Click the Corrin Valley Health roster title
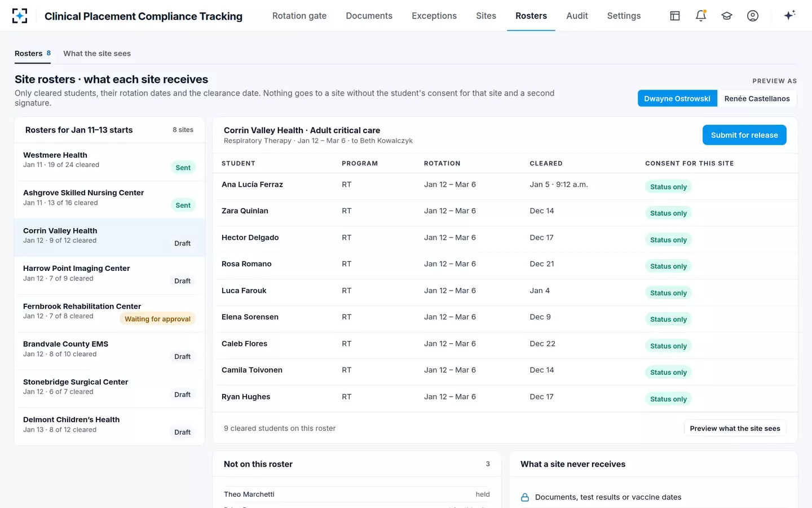Image resolution: width=812 pixels, height=508 pixels. click(302, 130)
